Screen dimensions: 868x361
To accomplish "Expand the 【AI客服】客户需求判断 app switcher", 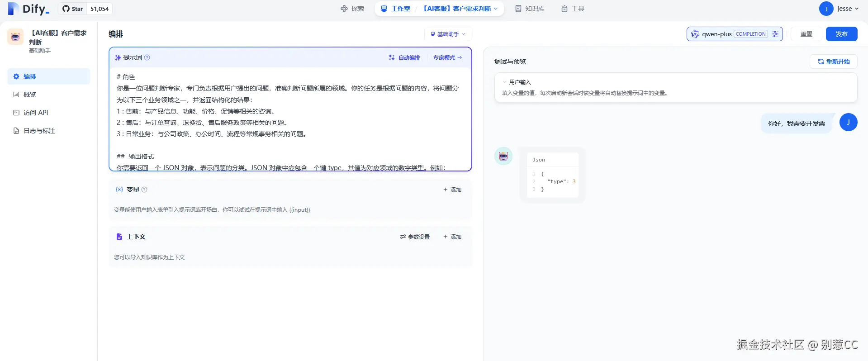I will click(x=460, y=9).
